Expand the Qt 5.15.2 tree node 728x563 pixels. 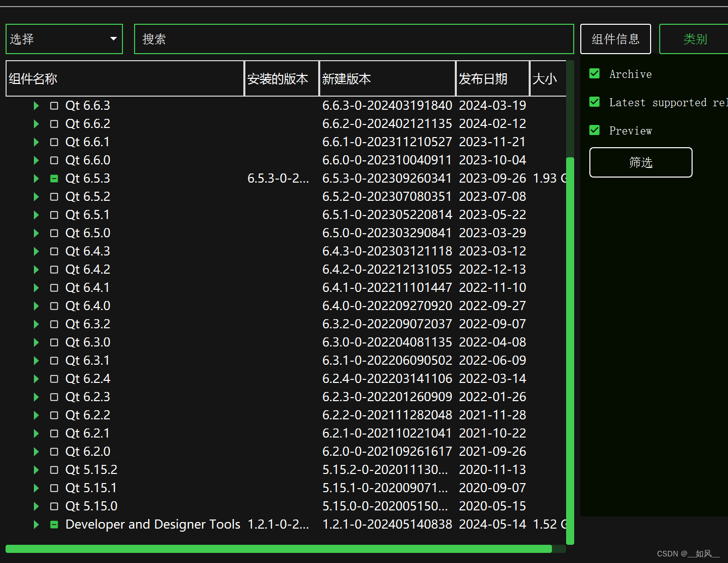tap(36, 470)
